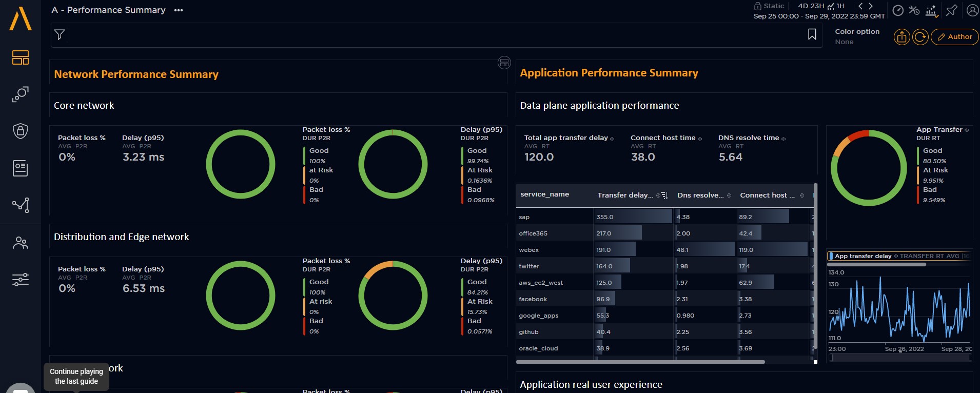This screenshot has width=980, height=393.
Task: Click the filter funnel icon
Action: tap(60, 35)
